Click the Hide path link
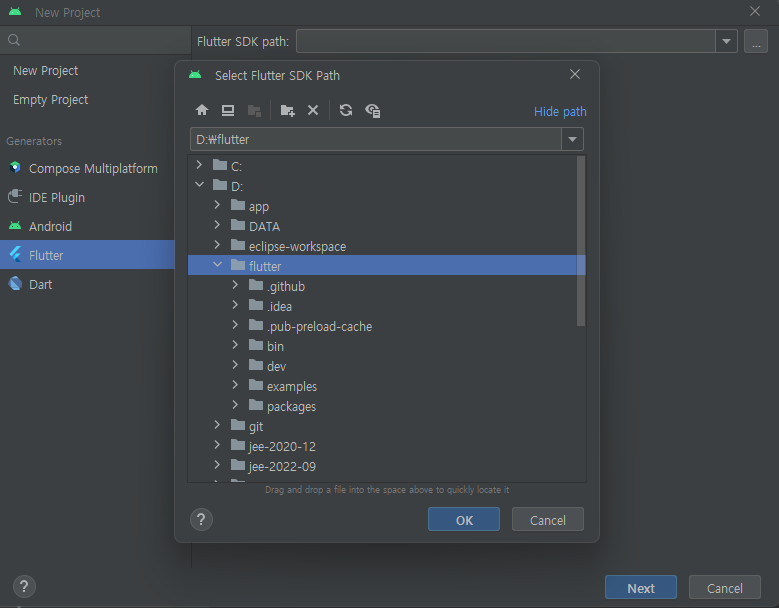 coord(560,111)
